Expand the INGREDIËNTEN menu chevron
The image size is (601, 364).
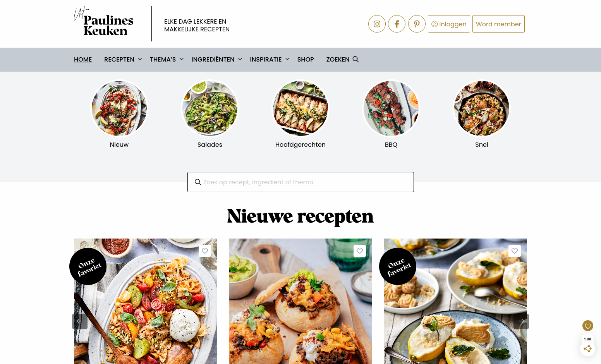(x=240, y=59)
